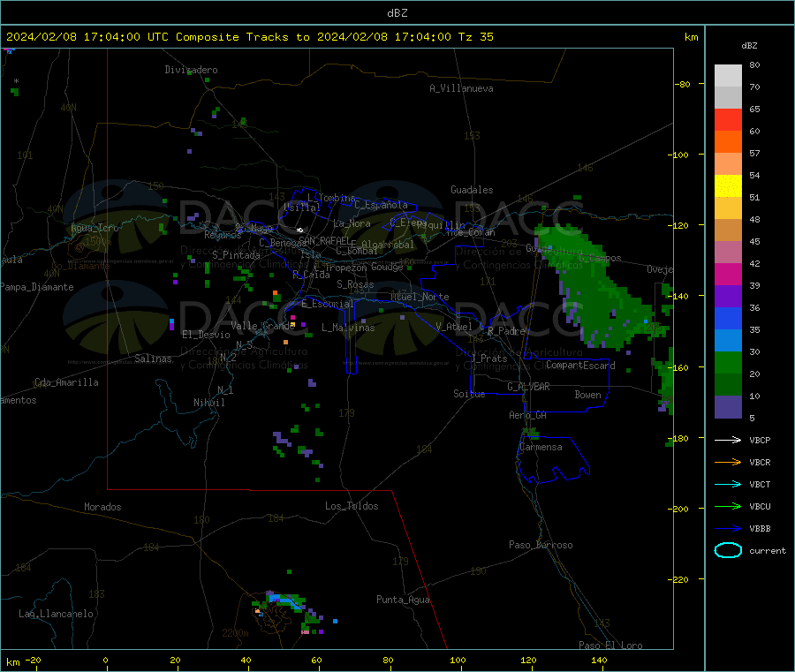Click the 'Pampa_Diamante' map label
Image resolution: width=795 pixels, height=672 pixels.
(x=37, y=287)
